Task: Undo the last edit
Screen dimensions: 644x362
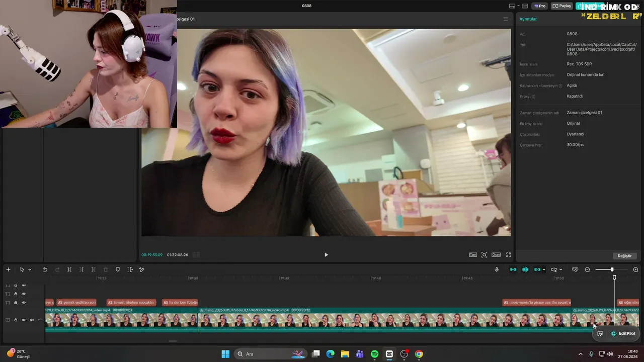Action: (x=45, y=269)
